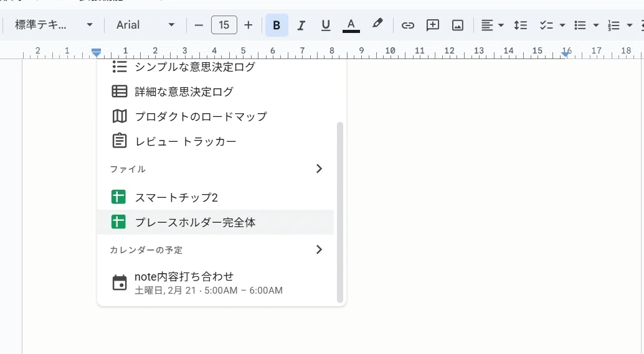Click the right indent marker on ruler
The width and height of the screenshot is (644, 354).
pos(566,54)
